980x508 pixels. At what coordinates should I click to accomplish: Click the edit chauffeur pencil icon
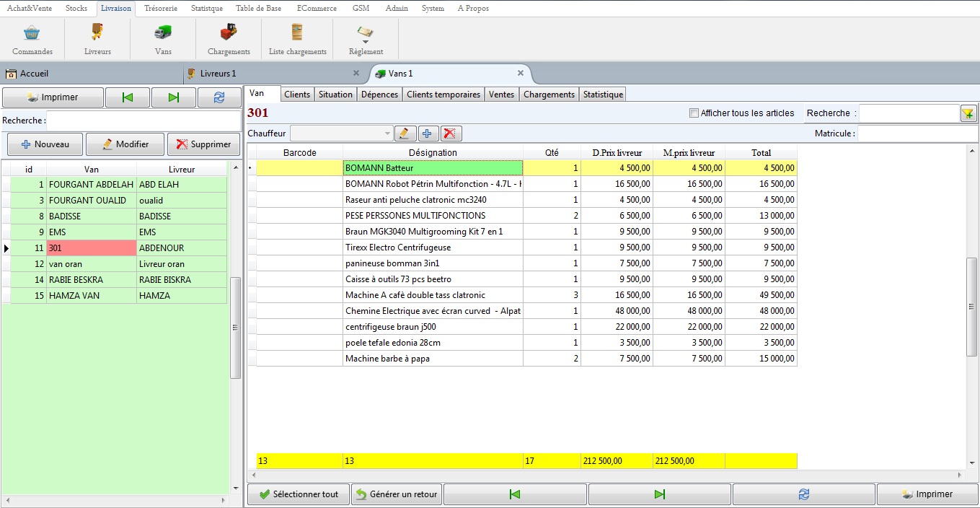tap(405, 133)
